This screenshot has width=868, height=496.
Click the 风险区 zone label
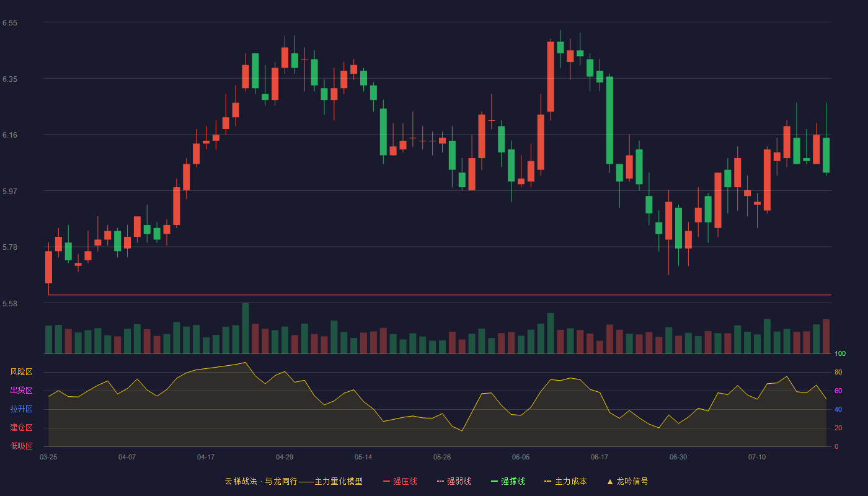point(21,372)
